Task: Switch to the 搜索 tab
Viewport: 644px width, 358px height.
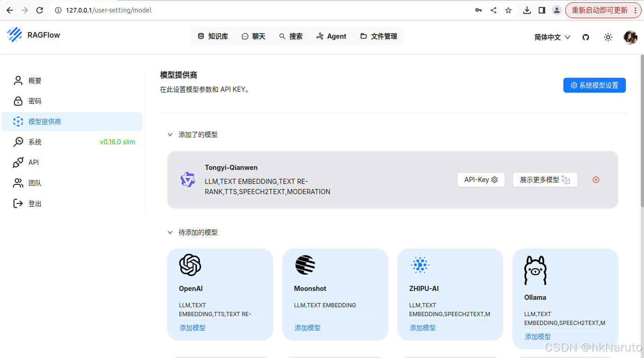Action: tap(291, 36)
